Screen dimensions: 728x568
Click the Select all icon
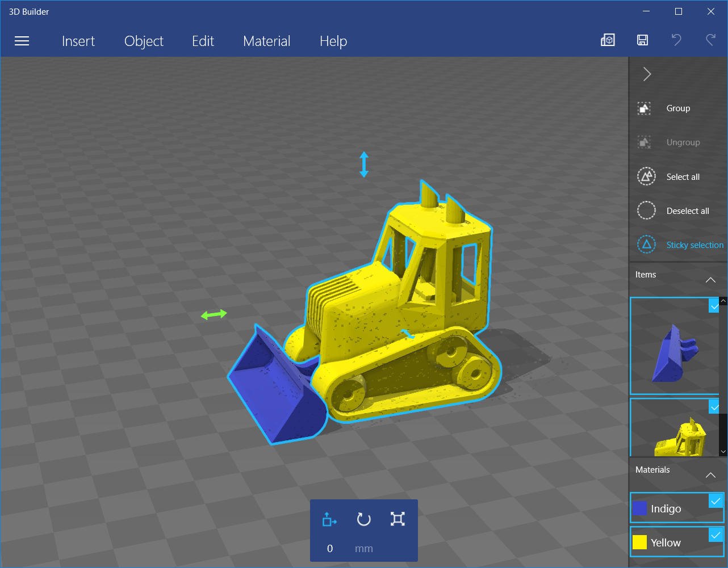point(646,176)
